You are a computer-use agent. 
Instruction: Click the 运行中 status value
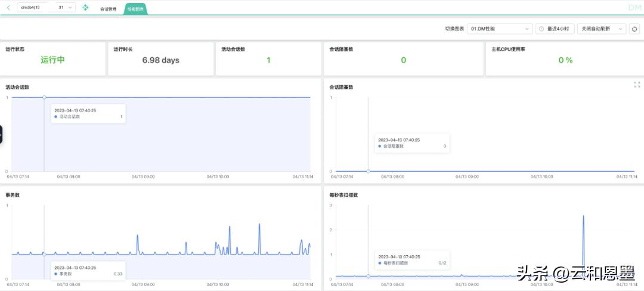point(52,60)
